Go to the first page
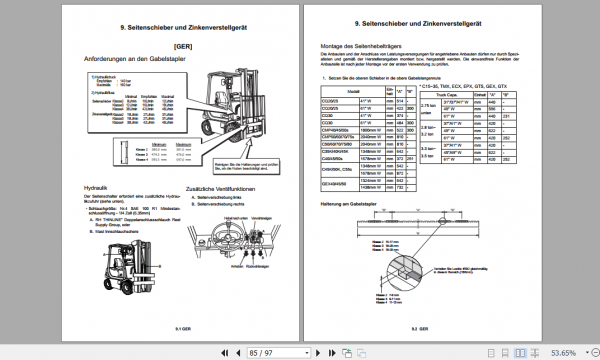600x360 pixels. pos(225,353)
